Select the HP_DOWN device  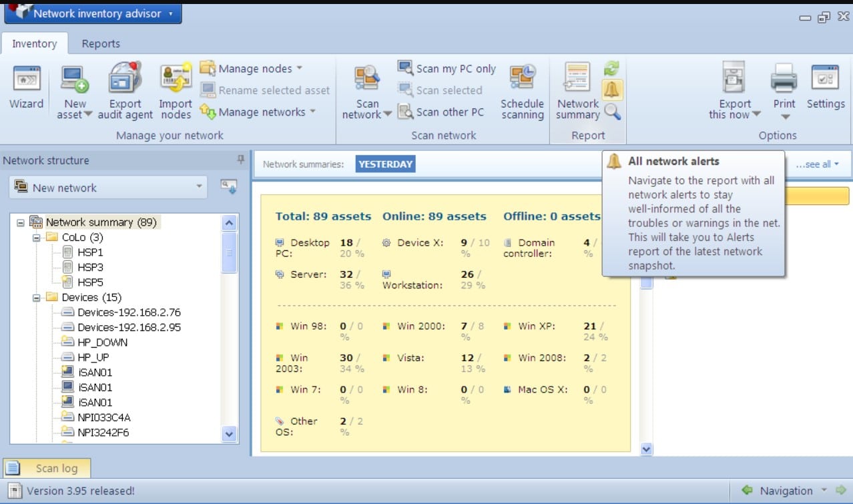pyautogui.click(x=102, y=342)
